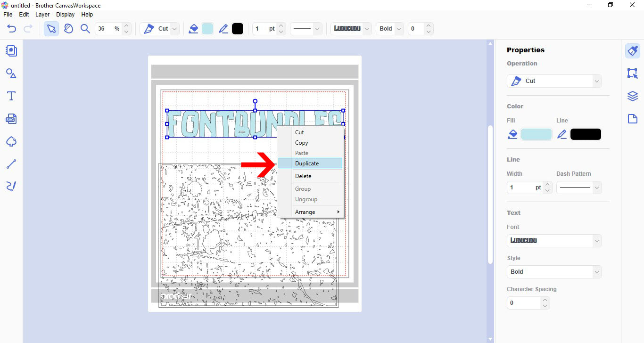The height and width of the screenshot is (343, 644).
Task: Choose Duplicate from the context menu
Action: coord(310,163)
